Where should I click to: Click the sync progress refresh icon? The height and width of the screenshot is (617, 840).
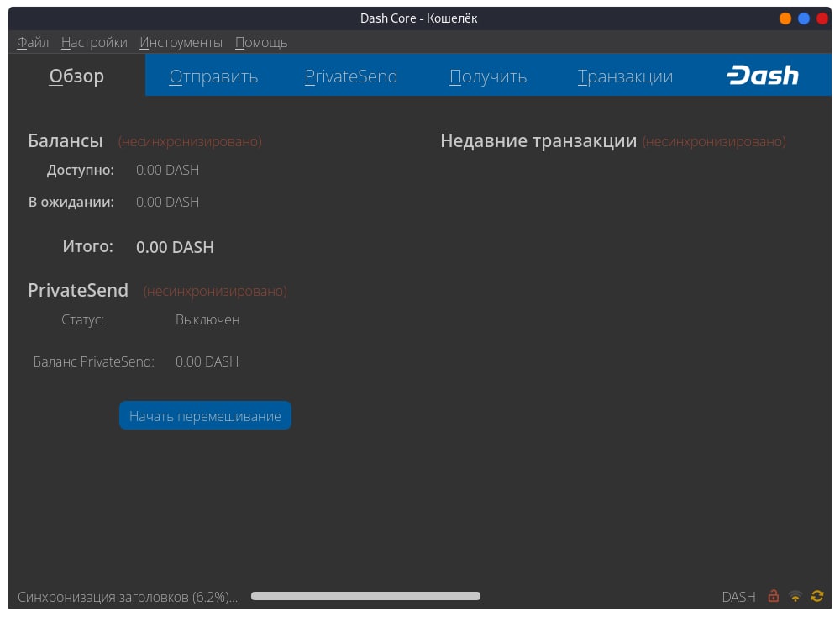[x=817, y=595]
